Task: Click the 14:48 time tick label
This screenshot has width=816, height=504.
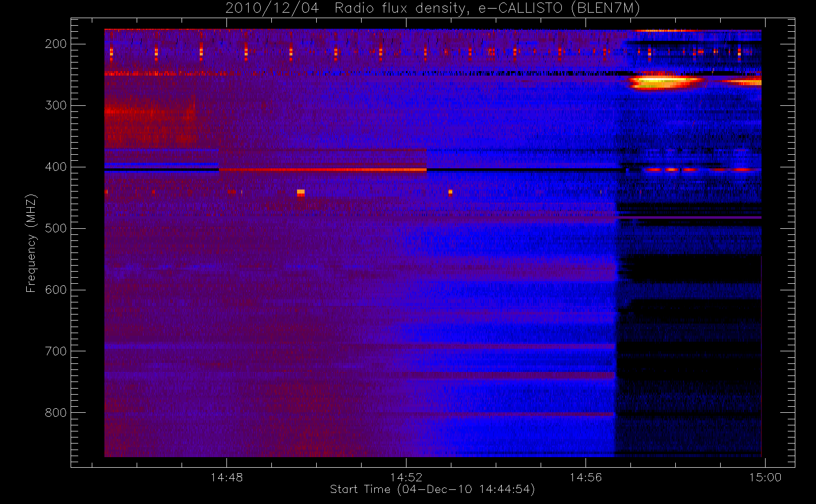Action: [x=226, y=477]
